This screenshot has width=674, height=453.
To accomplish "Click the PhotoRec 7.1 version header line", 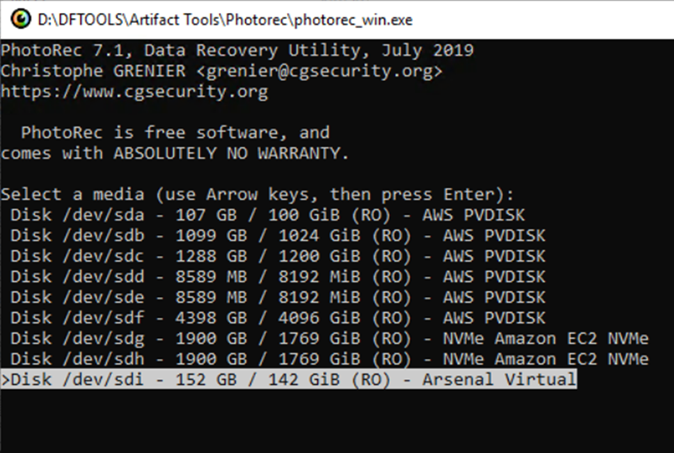I will [237, 51].
